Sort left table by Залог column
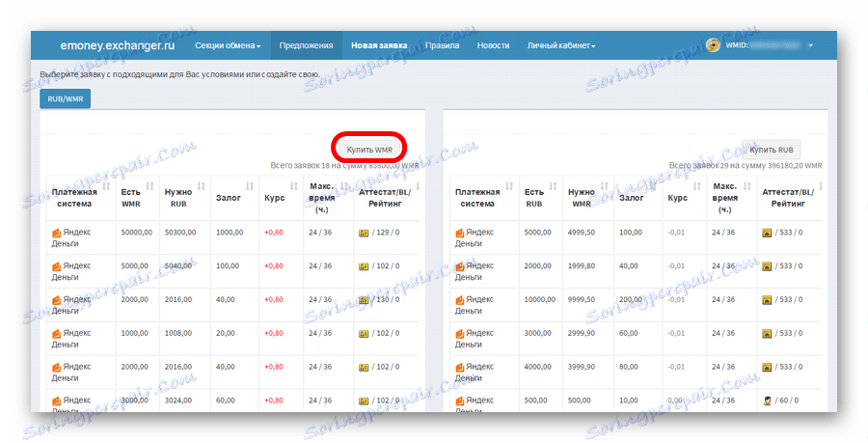Viewport: 868px width, 443px height. point(250,185)
